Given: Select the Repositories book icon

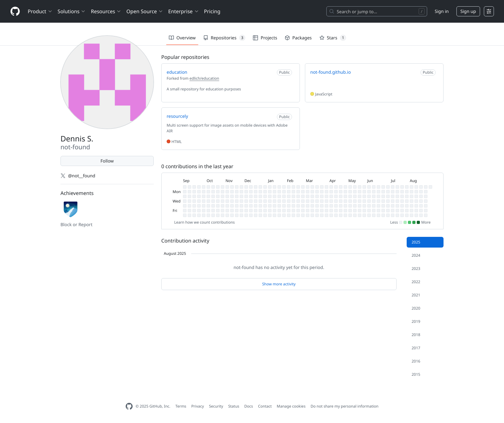Looking at the screenshot, I should [x=206, y=37].
